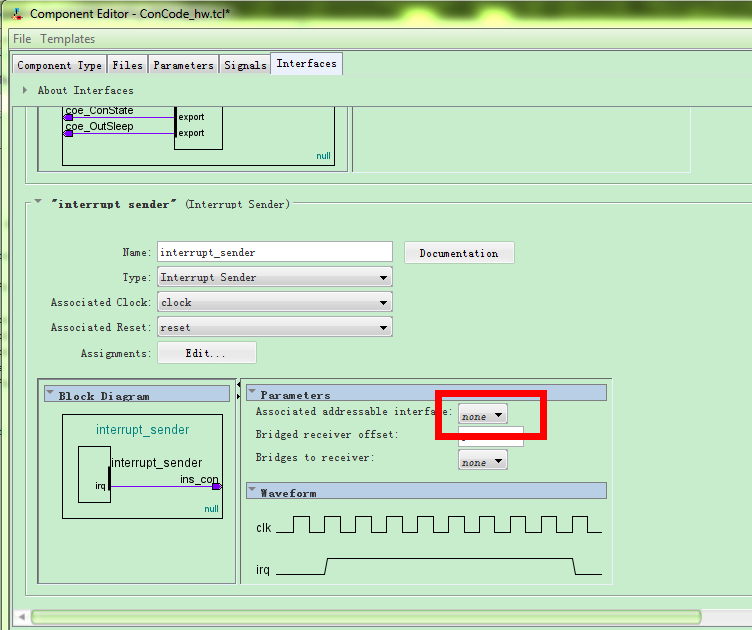
Task: Click the Bridged receiver offset field
Action: pyautogui.click(x=491, y=436)
